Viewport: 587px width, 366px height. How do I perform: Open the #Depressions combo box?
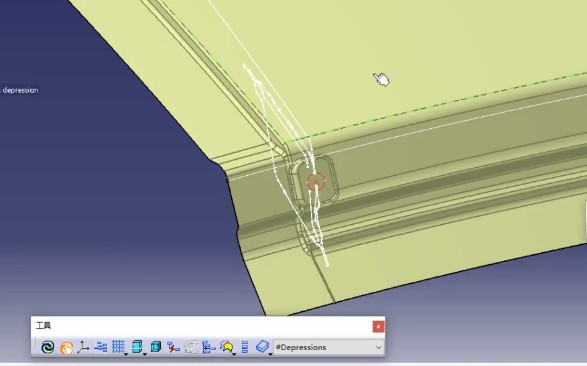pyautogui.click(x=329, y=347)
